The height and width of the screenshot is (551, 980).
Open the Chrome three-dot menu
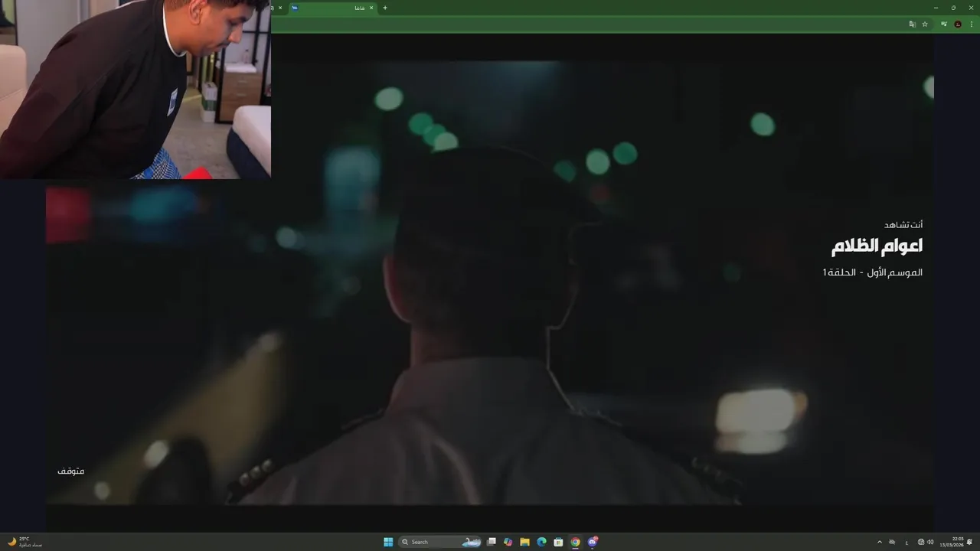(x=972, y=24)
